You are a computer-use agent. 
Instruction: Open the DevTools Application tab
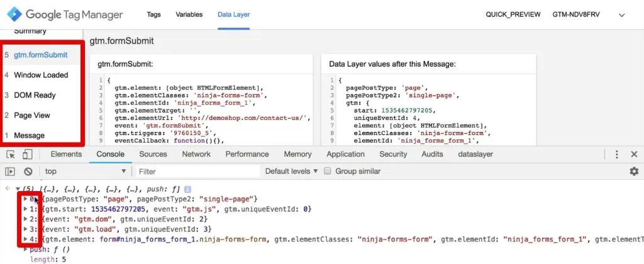pos(345,155)
